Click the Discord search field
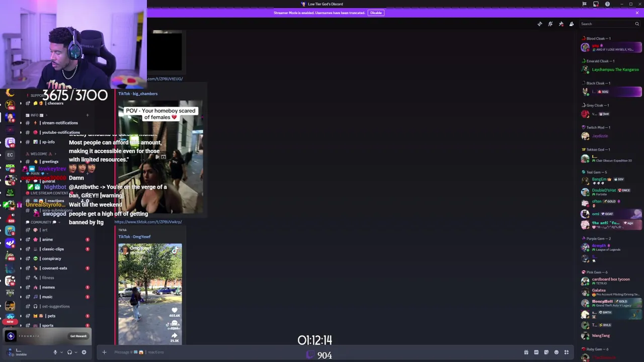The image size is (644, 362). point(609,24)
